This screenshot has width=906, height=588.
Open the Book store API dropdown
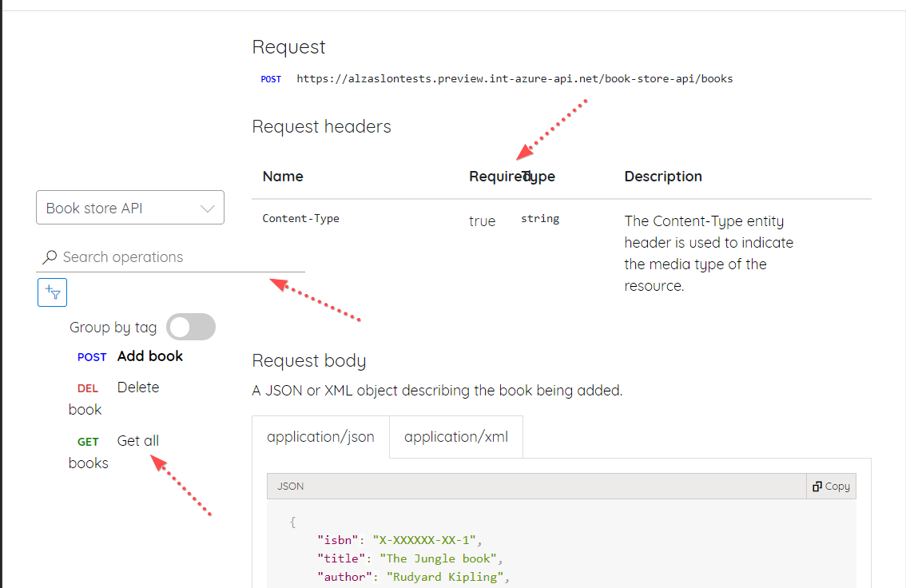130,208
